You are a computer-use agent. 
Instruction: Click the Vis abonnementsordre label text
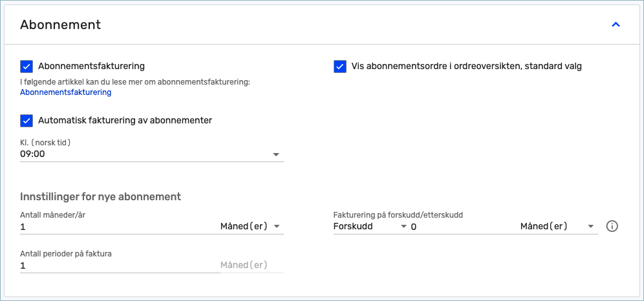(x=467, y=66)
